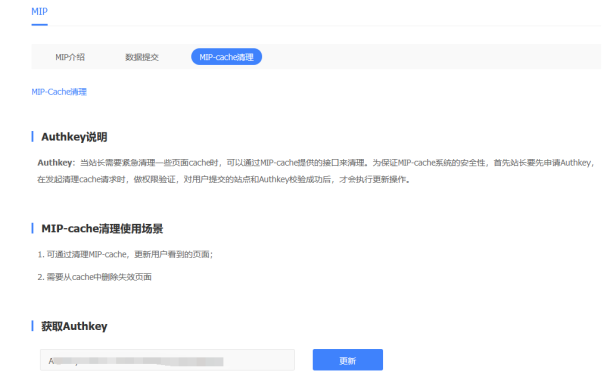Click the 获取Authkey heading
The width and height of the screenshot is (616, 380).
[74, 326]
